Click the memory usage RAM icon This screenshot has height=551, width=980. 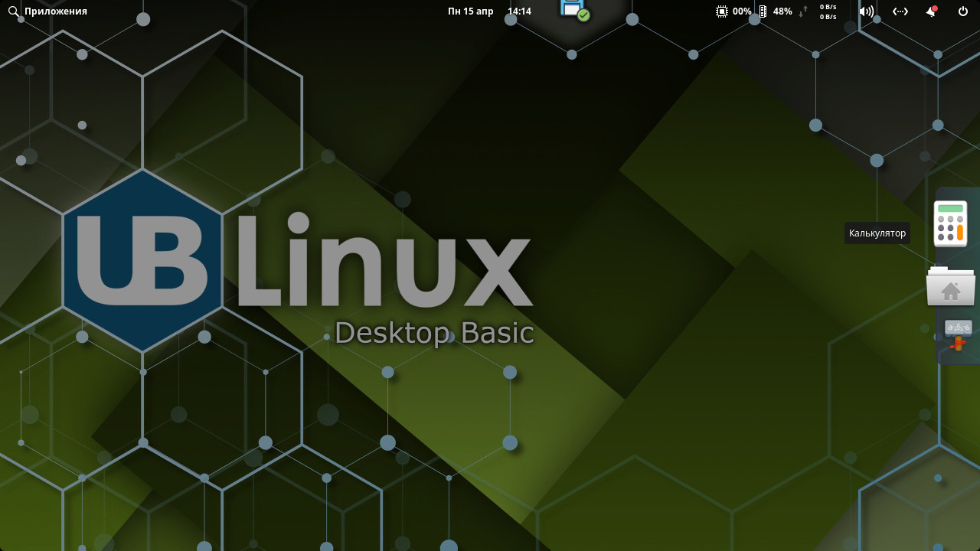(x=763, y=11)
